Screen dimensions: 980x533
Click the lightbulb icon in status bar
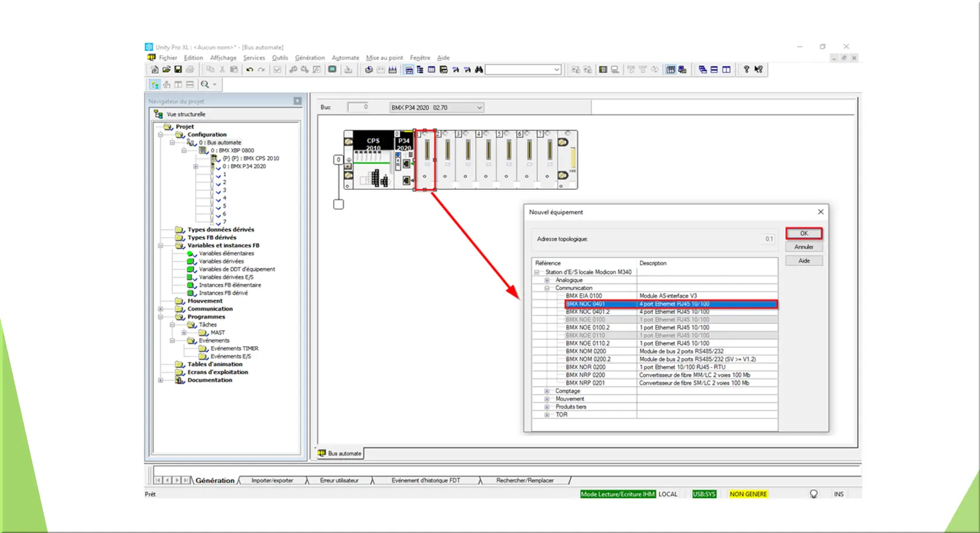(x=814, y=494)
